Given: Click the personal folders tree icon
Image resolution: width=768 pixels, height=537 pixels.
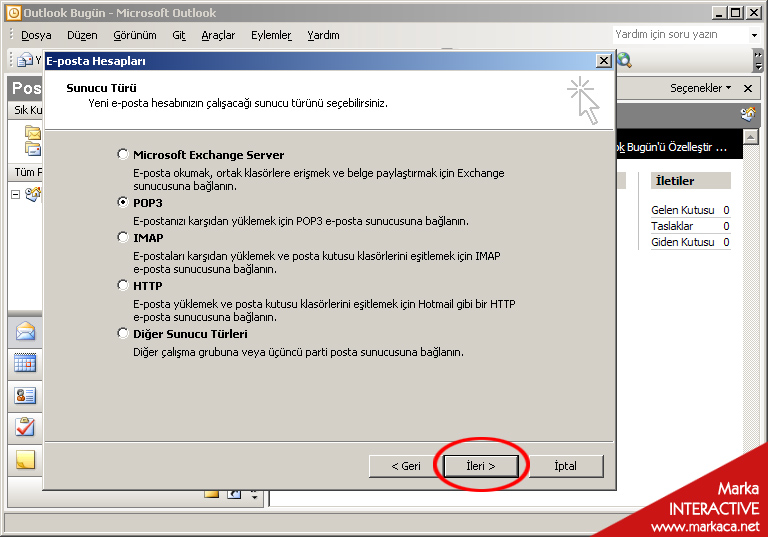Looking at the screenshot, I should 33,194.
